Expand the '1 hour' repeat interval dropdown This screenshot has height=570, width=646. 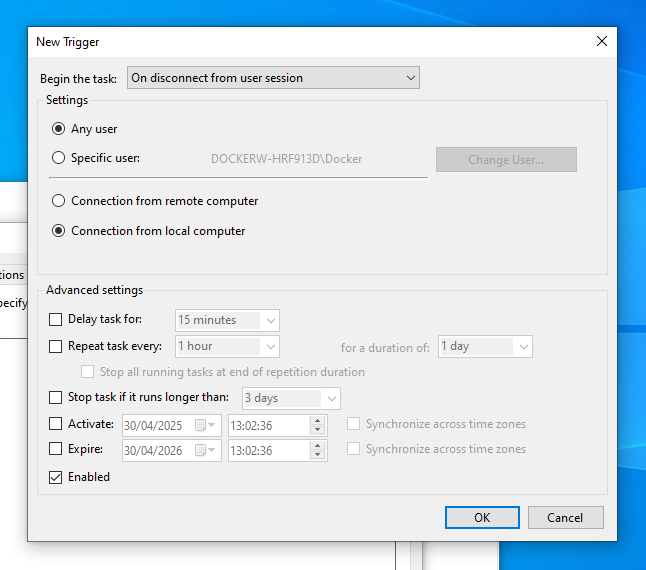[x=227, y=346]
